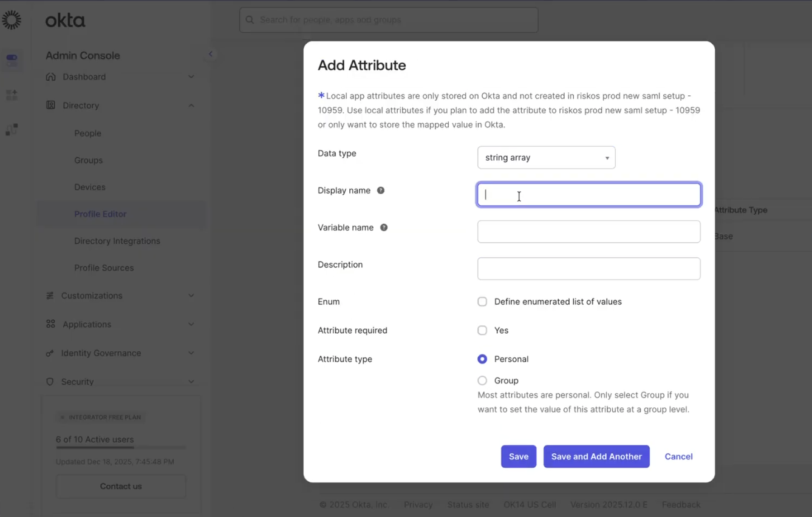This screenshot has width=812, height=517.
Task: Open Devices in Directory menu
Action: click(x=90, y=187)
